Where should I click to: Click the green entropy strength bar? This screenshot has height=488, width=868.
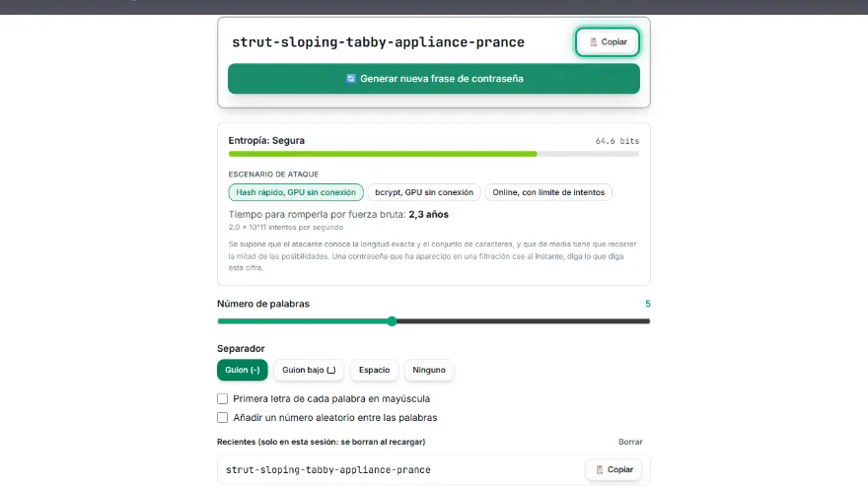(383, 154)
